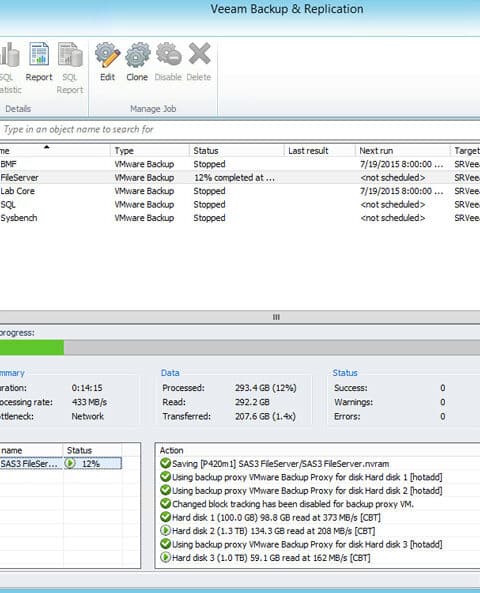Click success icon for Hard disk 2 hotadd proxy
The width and height of the screenshot is (480, 593).
click(165, 490)
